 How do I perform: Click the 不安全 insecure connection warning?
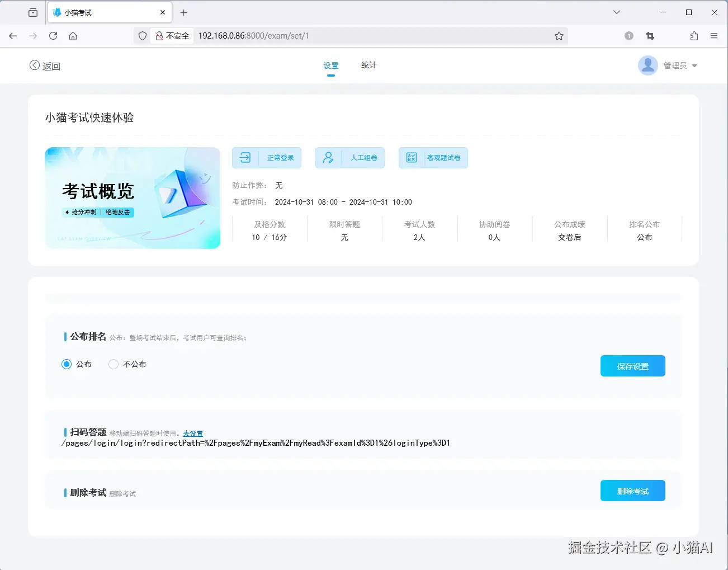coord(172,36)
